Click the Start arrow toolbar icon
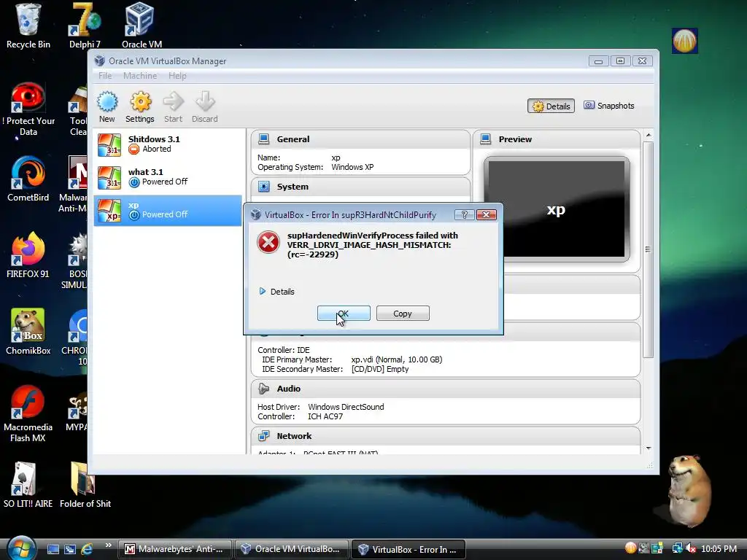This screenshot has width=747, height=560. 173,107
